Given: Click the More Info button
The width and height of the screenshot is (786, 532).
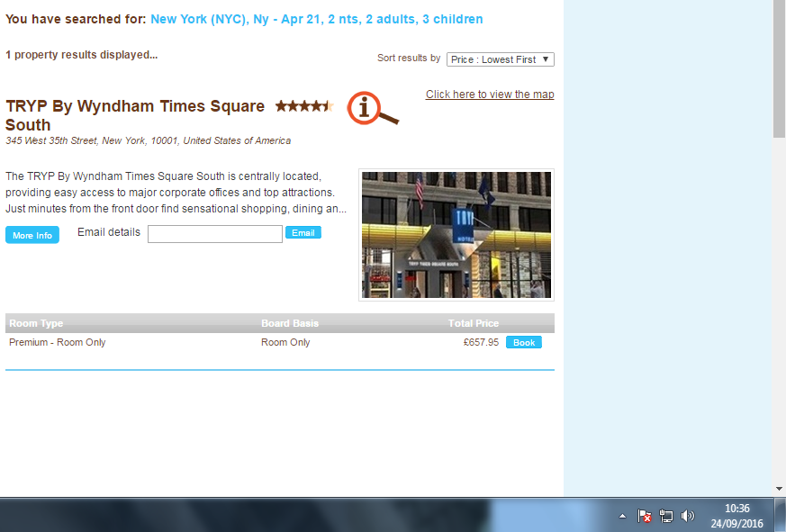Looking at the screenshot, I should [x=32, y=235].
